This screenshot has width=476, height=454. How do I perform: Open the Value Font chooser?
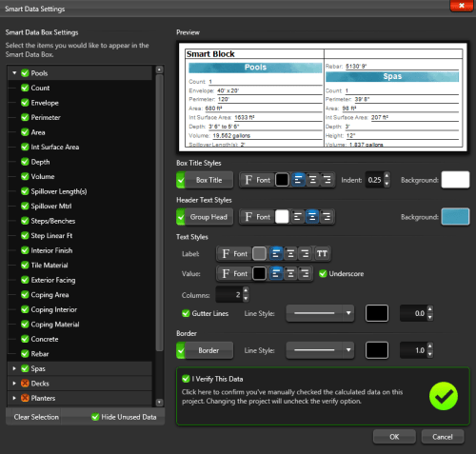[x=234, y=273]
